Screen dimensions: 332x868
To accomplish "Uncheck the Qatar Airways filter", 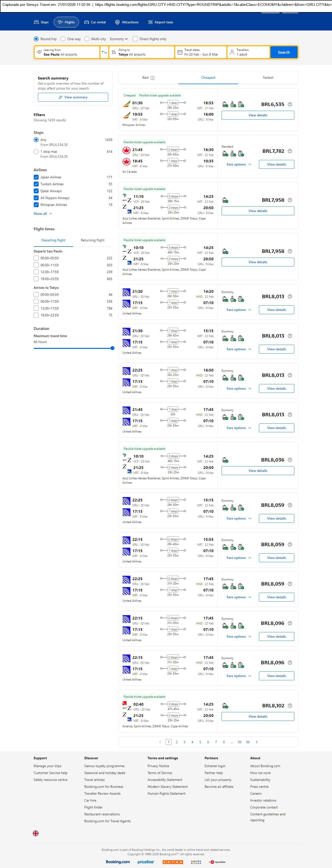I will click(36, 191).
